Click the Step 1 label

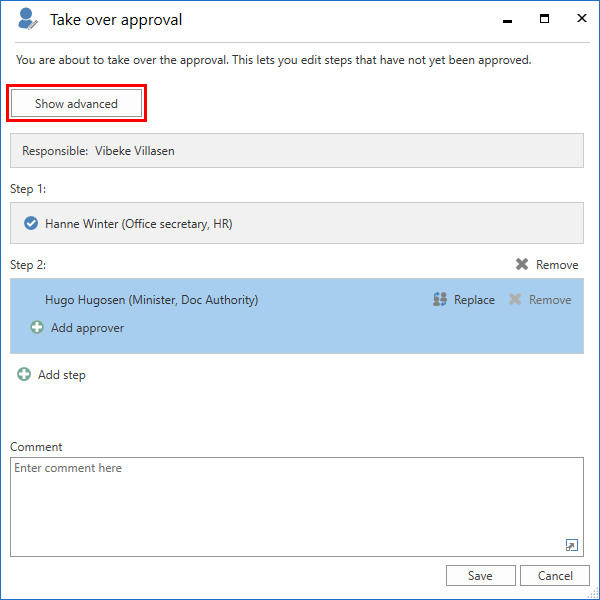pos(28,189)
